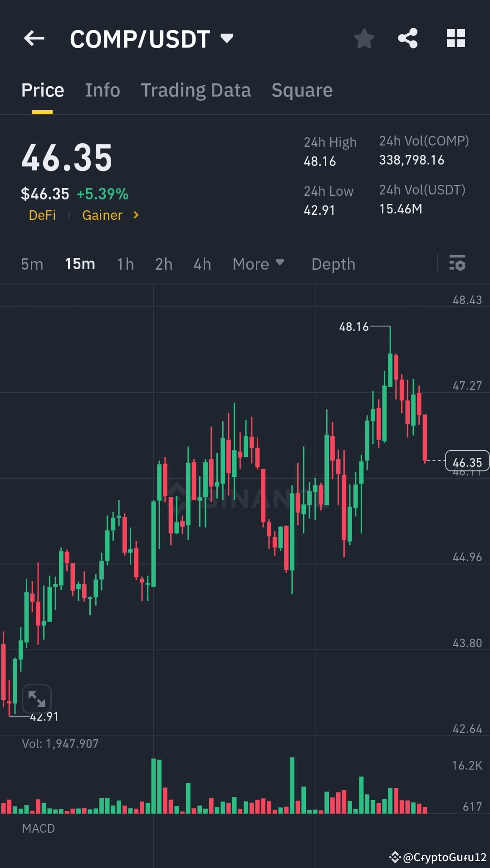The image size is (490, 868).
Task: Tap the back arrow icon
Action: pos(34,38)
